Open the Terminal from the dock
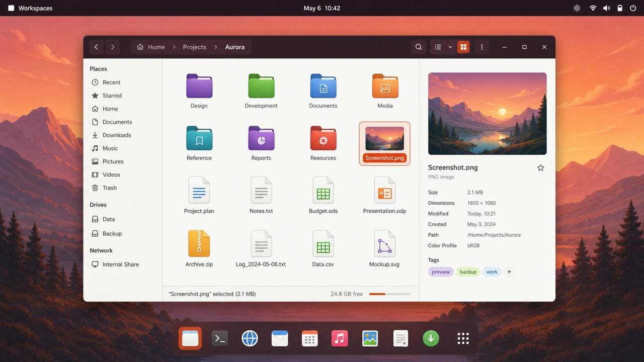The image size is (644, 362). click(220, 338)
